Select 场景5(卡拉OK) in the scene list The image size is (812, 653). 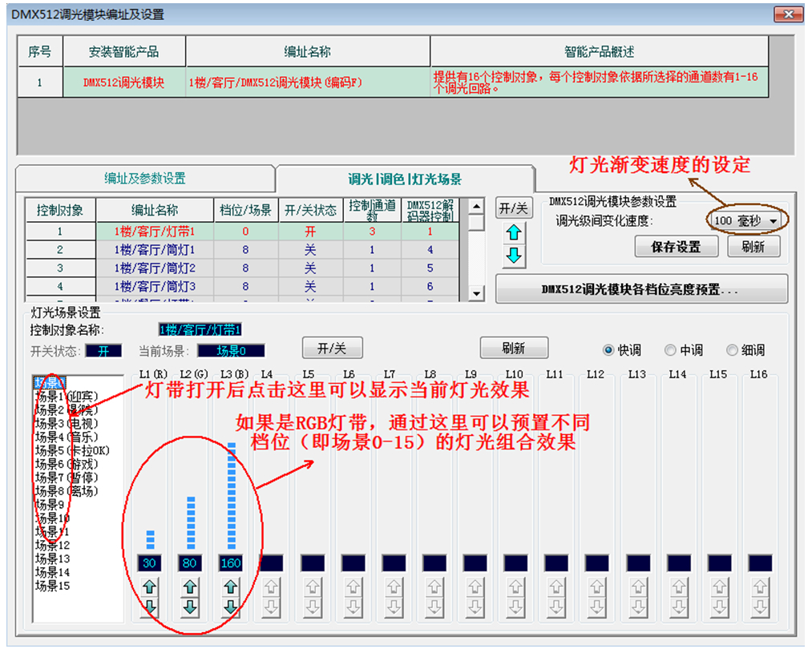pos(72,450)
